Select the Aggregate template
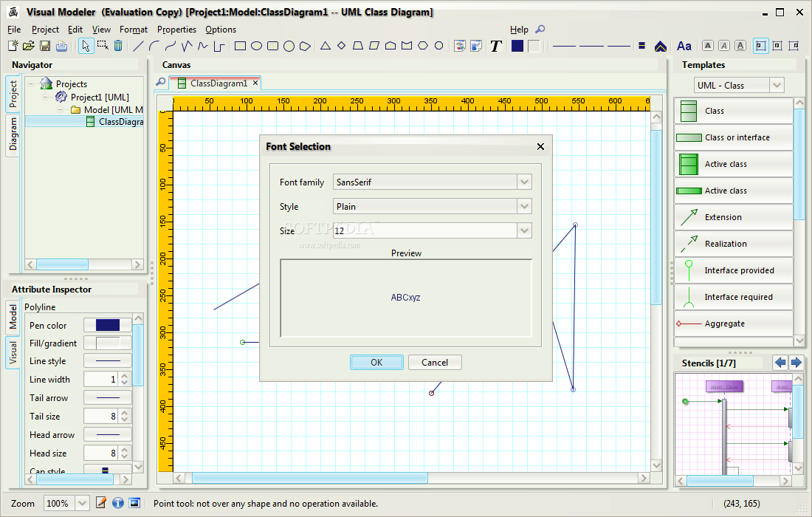The height and width of the screenshot is (517, 812). 733,323
